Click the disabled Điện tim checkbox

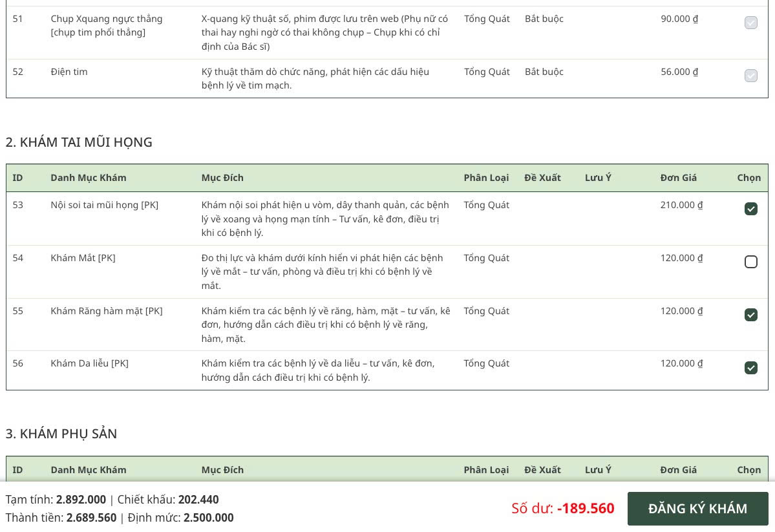pyautogui.click(x=750, y=76)
